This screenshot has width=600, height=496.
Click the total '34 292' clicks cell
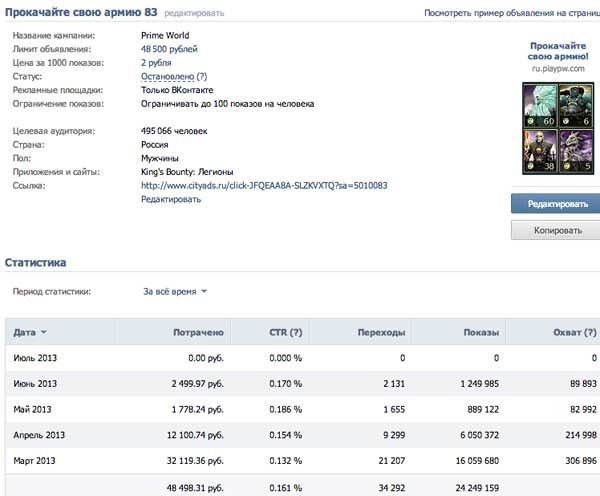[x=392, y=488]
